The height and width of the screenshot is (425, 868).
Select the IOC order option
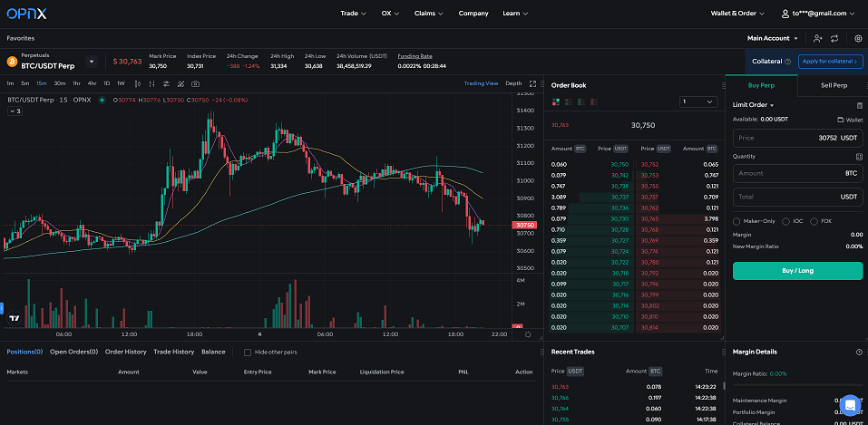787,220
